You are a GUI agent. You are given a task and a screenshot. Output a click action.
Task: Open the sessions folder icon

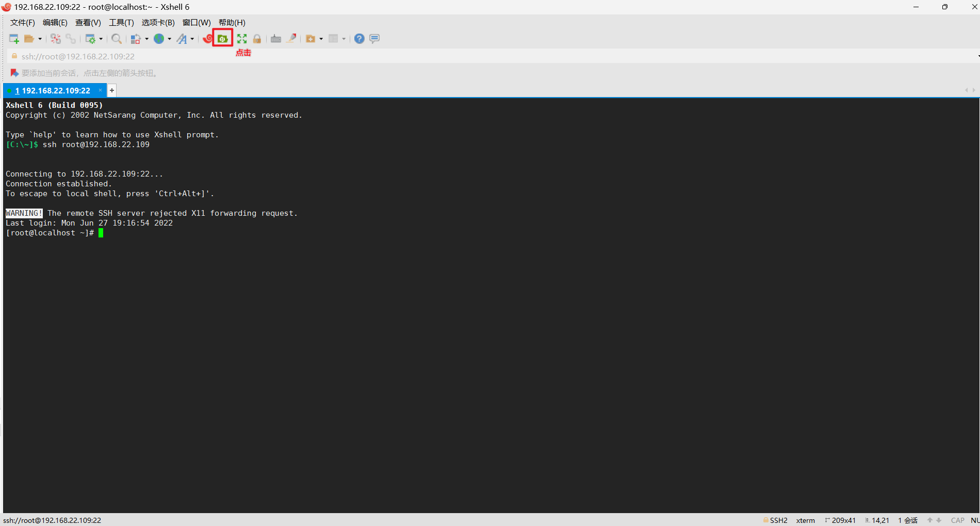coord(29,39)
